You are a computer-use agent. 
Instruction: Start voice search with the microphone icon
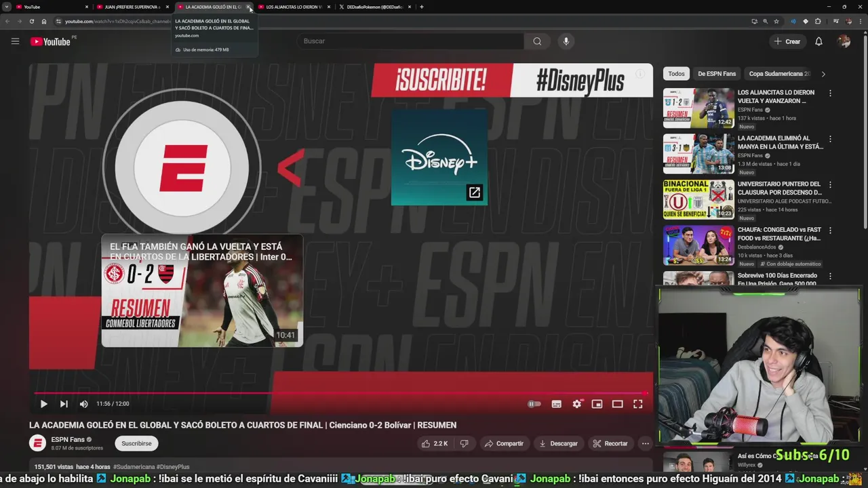(566, 41)
